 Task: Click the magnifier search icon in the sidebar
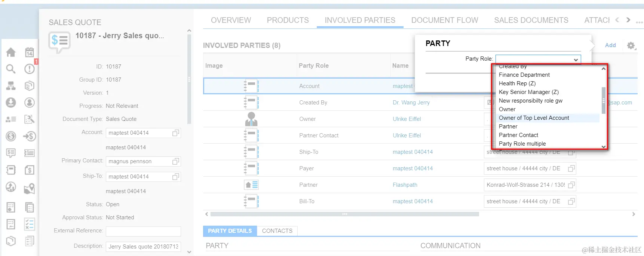11,69
